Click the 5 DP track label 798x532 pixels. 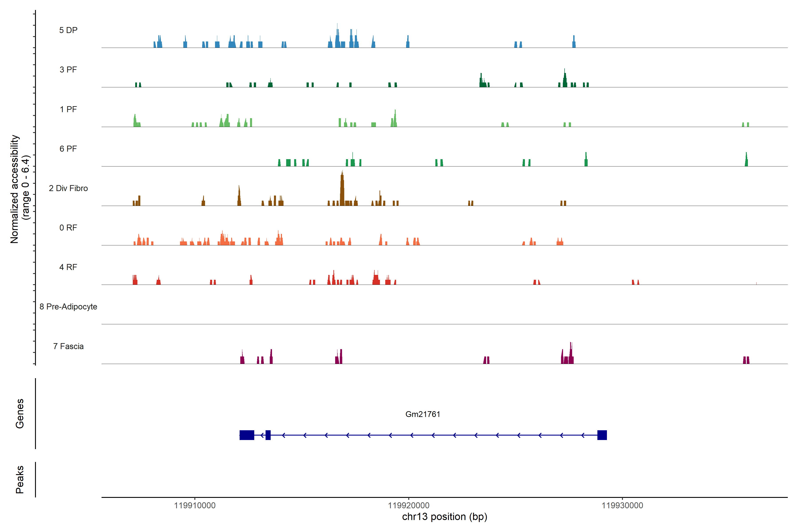(x=68, y=30)
